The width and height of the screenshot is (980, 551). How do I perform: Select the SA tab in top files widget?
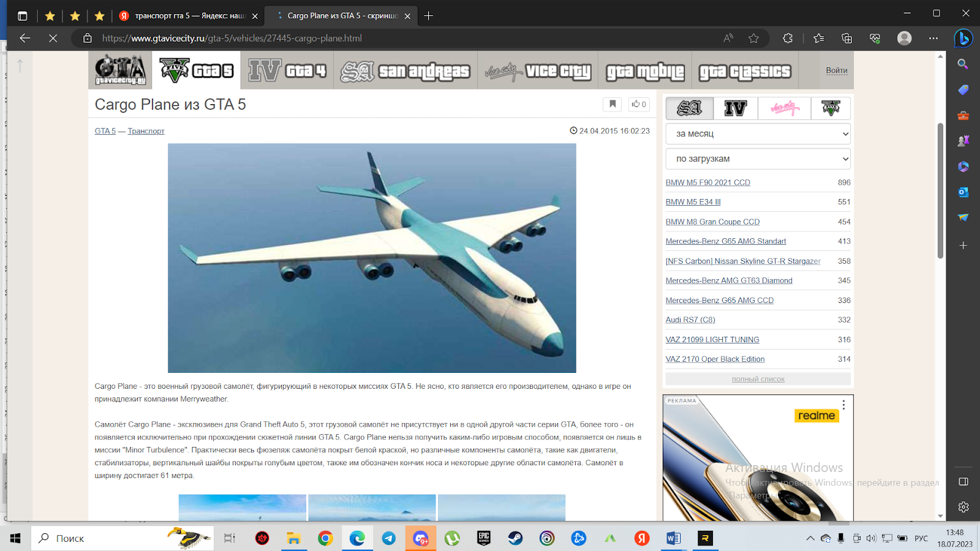coord(689,108)
